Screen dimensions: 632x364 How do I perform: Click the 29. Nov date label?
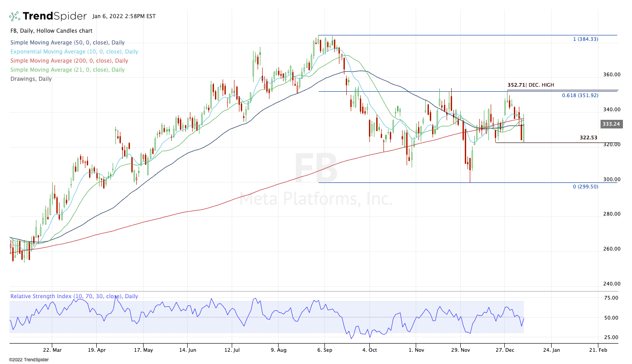point(461,350)
